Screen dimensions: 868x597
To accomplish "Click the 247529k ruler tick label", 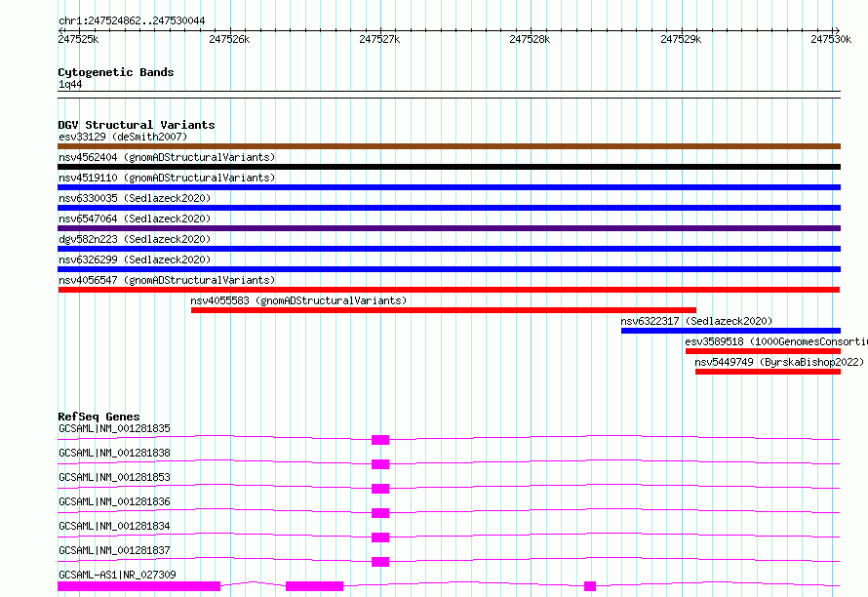I will [x=681, y=39].
